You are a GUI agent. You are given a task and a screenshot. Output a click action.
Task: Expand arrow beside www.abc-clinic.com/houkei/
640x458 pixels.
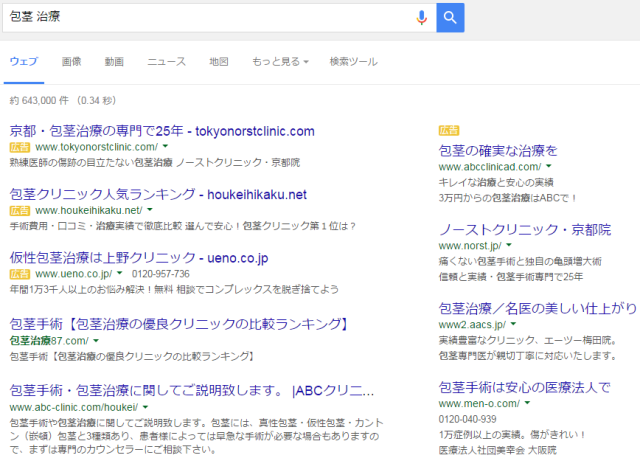click(146, 407)
